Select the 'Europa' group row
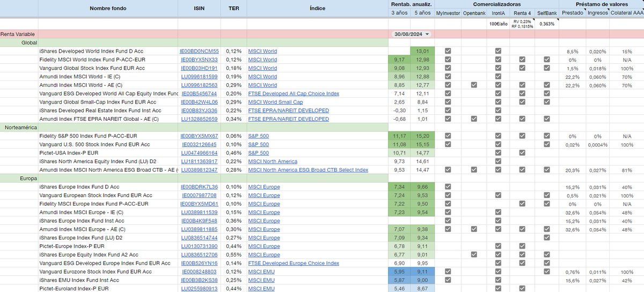 (195, 179)
